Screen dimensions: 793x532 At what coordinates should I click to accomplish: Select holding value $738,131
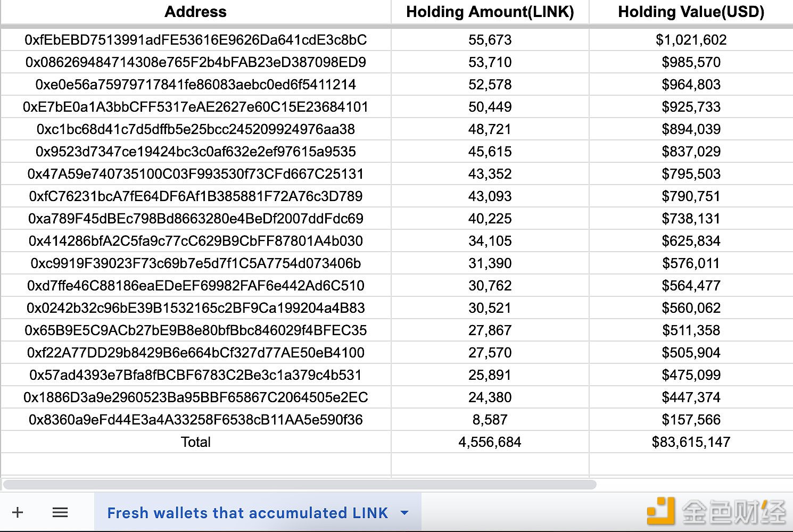click(x=691, y=219)
